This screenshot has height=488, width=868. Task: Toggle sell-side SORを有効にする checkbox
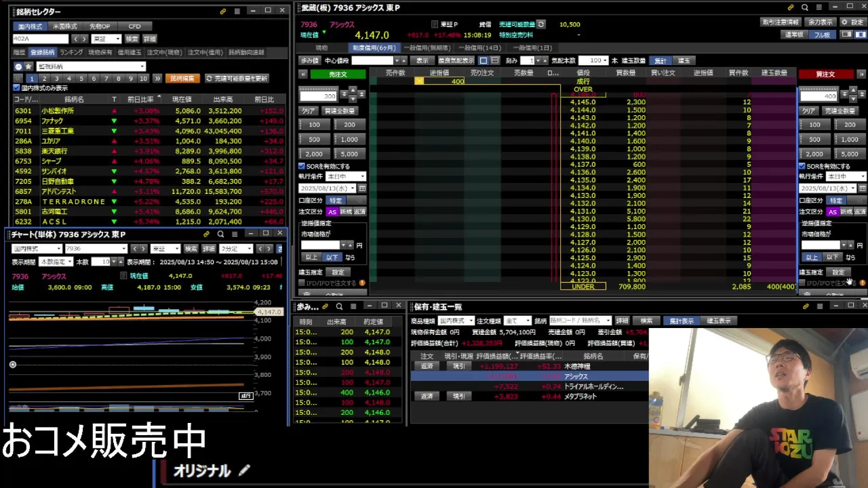302,166
